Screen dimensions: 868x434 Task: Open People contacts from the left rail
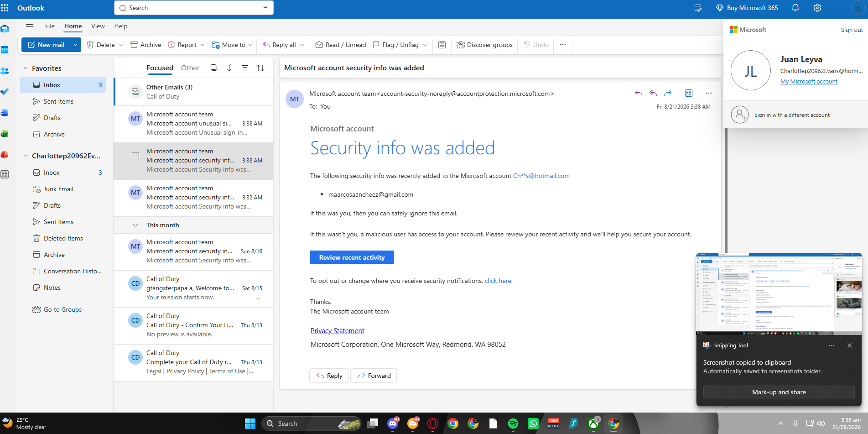point(5,71)
